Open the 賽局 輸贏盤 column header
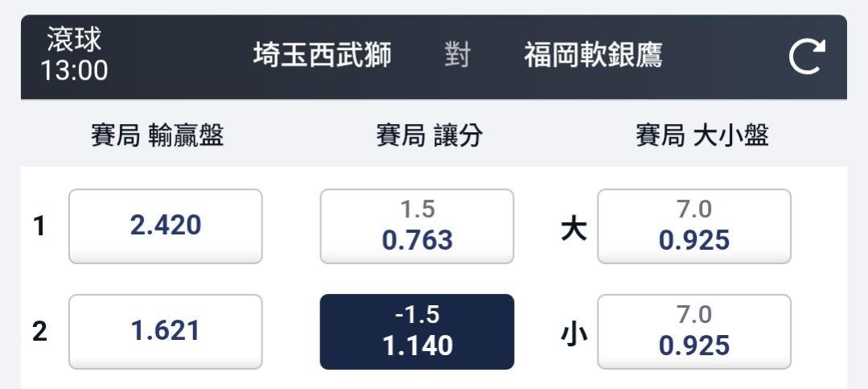This screenshot has height=389, width=868. point(157,135)
